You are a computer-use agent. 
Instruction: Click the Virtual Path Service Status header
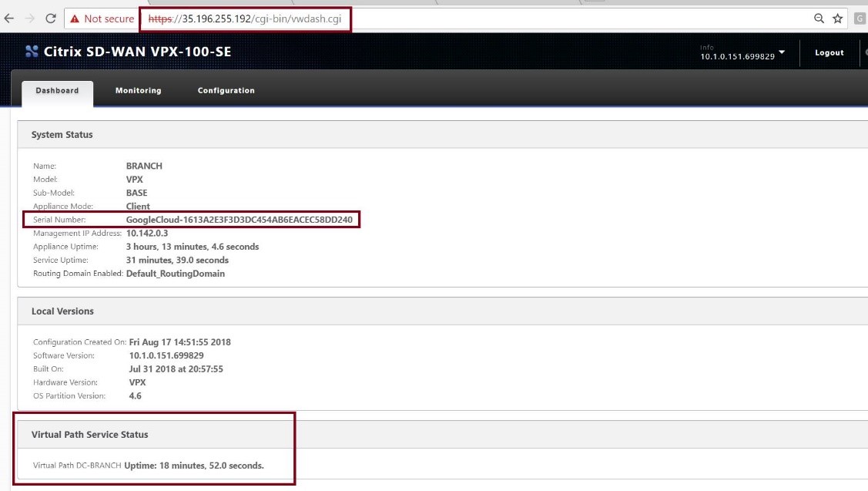[x=89, y=435]
